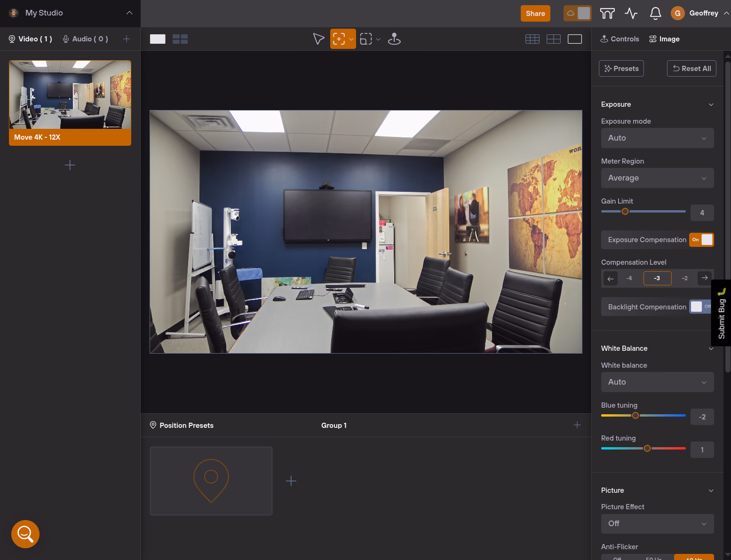Open the activity pulse monitor
Viewport: 731px width, 560px height.
click(631, 13)
